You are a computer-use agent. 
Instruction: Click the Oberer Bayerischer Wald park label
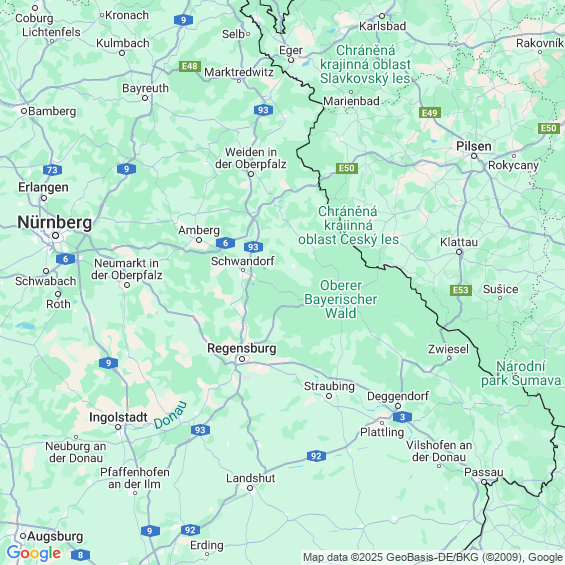tap(341, 299)
